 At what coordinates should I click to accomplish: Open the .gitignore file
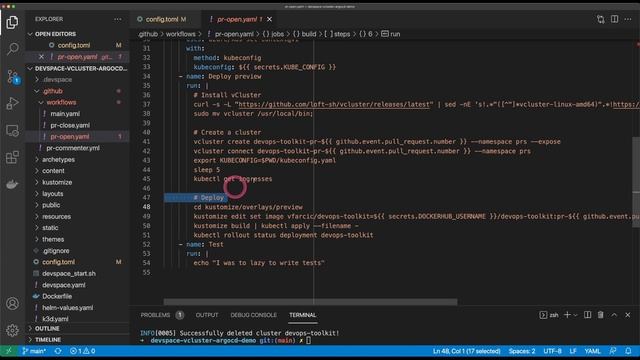coord(56,251)
